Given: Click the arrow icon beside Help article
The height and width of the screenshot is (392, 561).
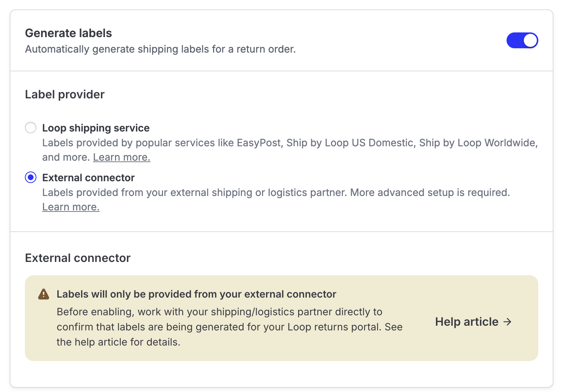Looking at the screenshot, I should (508, 321).
